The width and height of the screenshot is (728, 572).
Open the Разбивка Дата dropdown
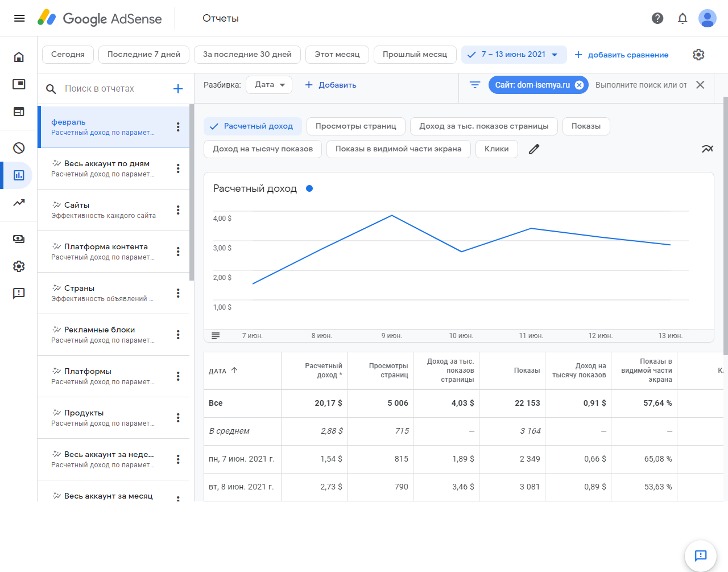(x=269, y=85)
